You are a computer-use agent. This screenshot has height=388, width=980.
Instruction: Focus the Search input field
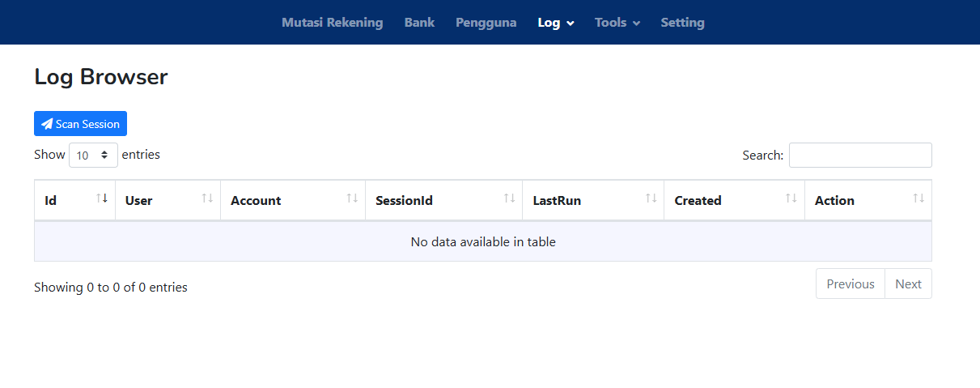(x=859, y=156)
